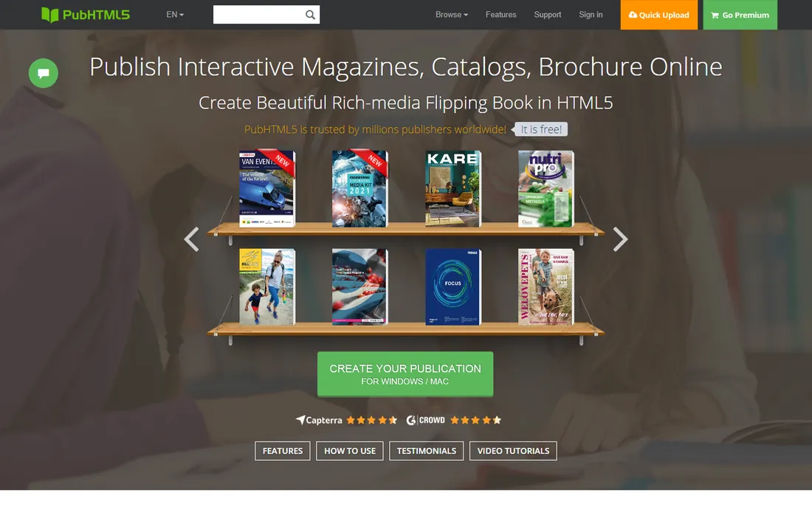Open the EN language dropdown
Screen dimensions: 812x508
pyautogui.click(x=175, y=15)
